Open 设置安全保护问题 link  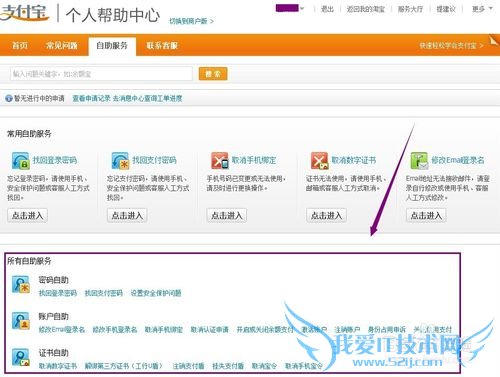point(156,293)
